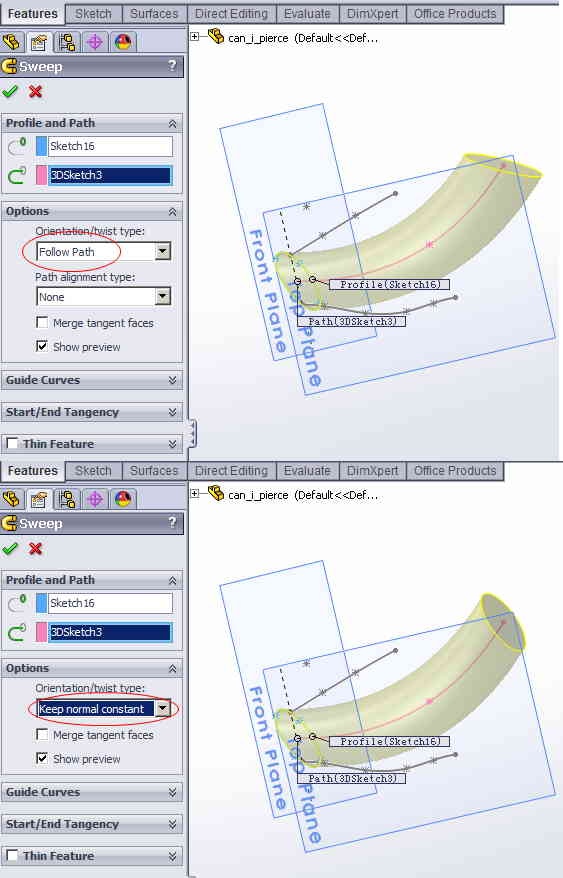The height and width of the screenshot is (878, 563).
Task: Open ConfigurationManager icon in Keep normal constant screenshot
Action: (x=67, y=499)
